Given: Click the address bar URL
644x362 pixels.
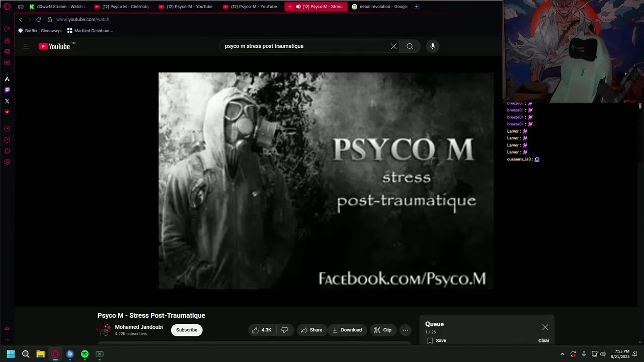Looking at the screenshot, I should point(83,20).
